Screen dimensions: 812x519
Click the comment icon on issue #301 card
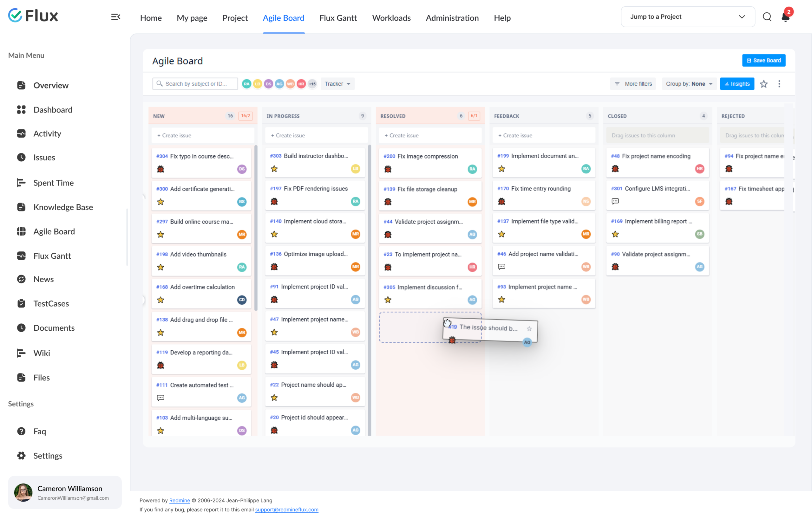[x=615, y=202]
